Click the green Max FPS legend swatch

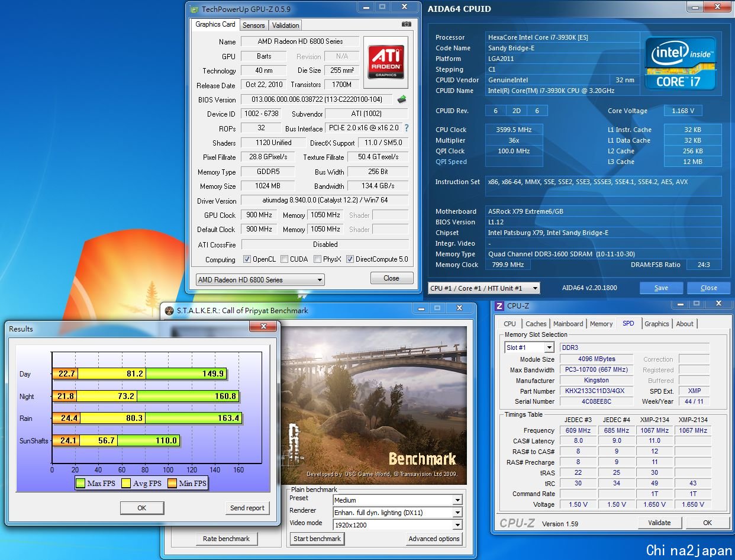(80, 483)
